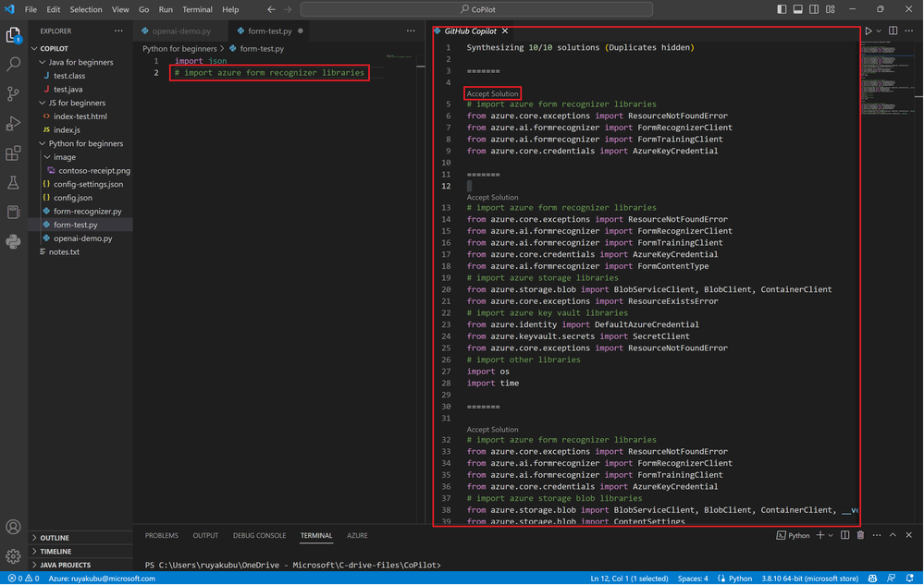
Task: Open the Extensions view
Action: [13, 153]
